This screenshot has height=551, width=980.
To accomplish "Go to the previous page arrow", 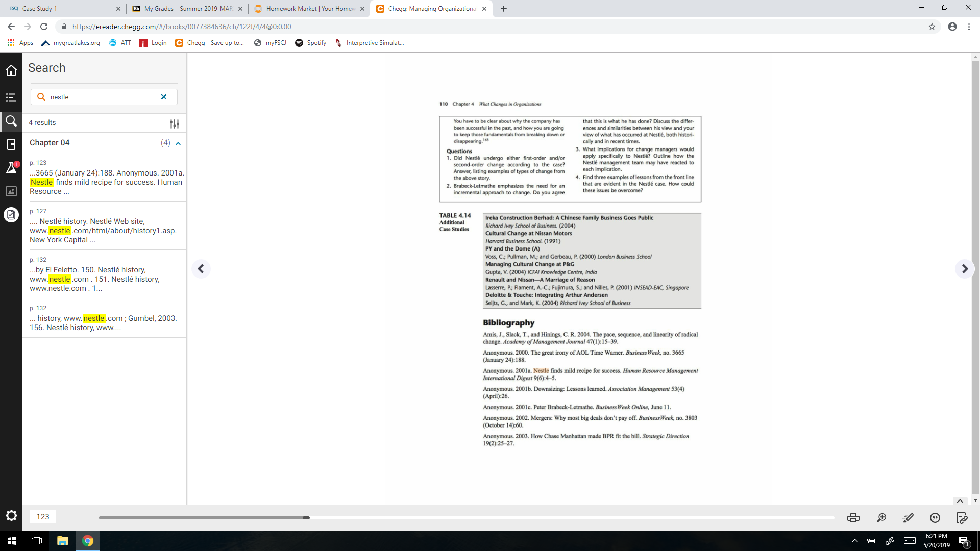I will (201, 269).
